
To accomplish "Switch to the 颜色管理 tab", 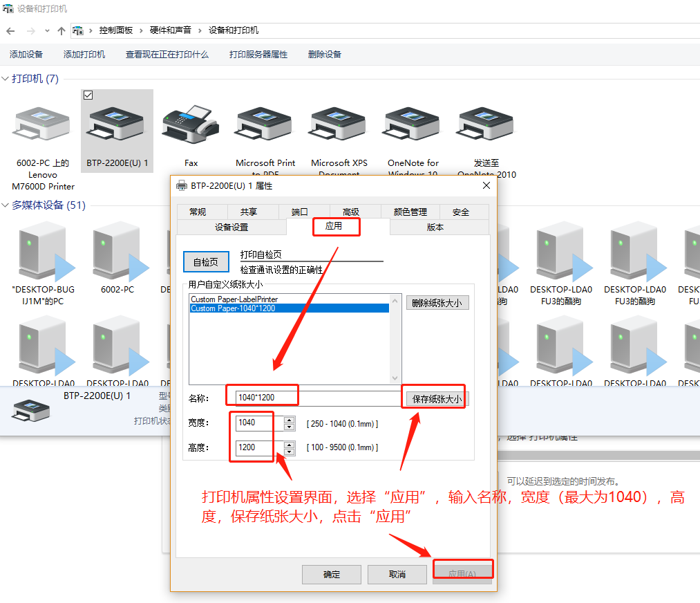I will [410, 212].
